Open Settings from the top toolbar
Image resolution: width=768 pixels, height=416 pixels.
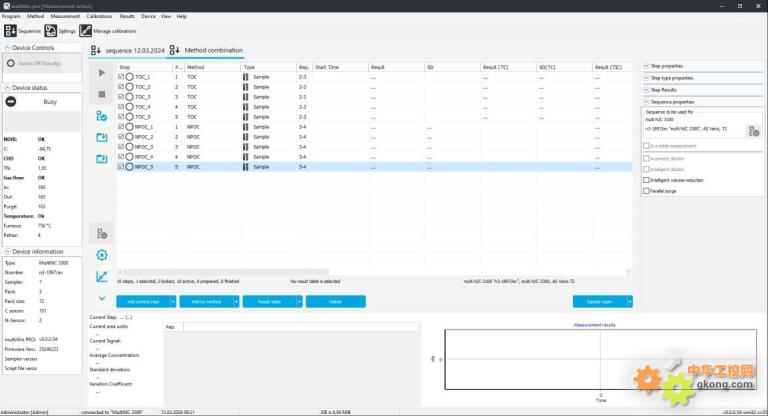[x=50, y=31]
